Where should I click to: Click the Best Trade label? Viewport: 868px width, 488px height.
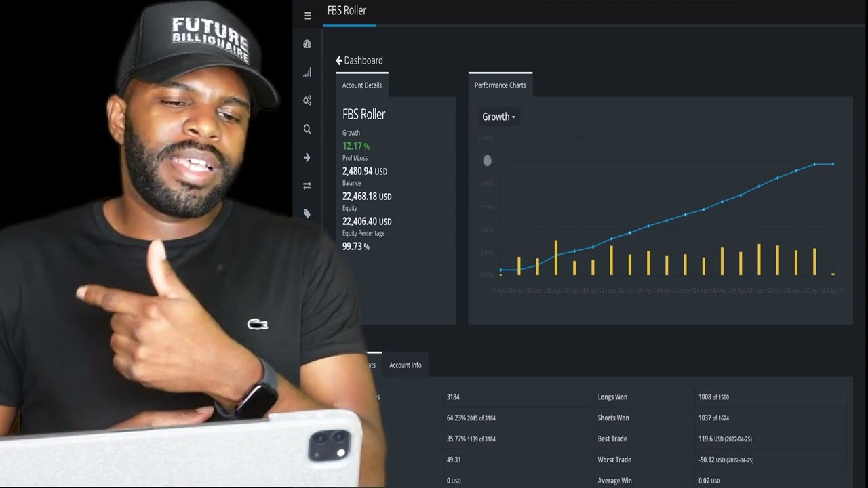(x=612, y=439)
